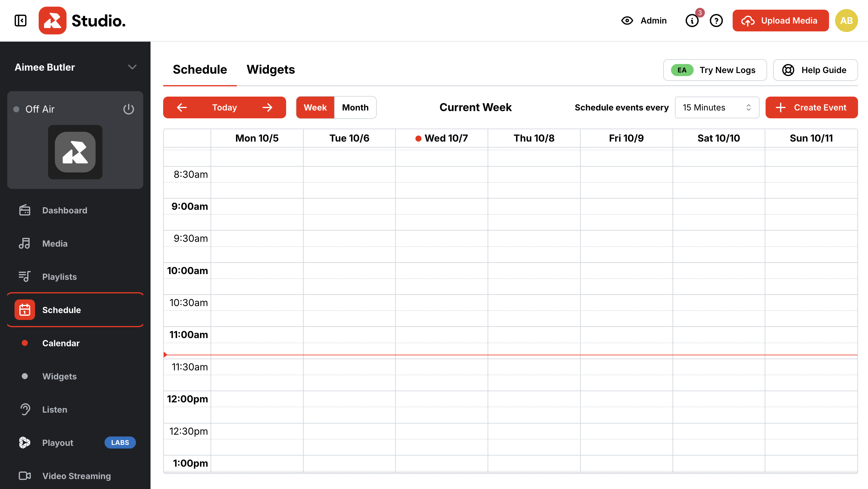Open the Widgets sidebar sub-item
This screenshot has height=489, width=868.
(x=75, y=376)
